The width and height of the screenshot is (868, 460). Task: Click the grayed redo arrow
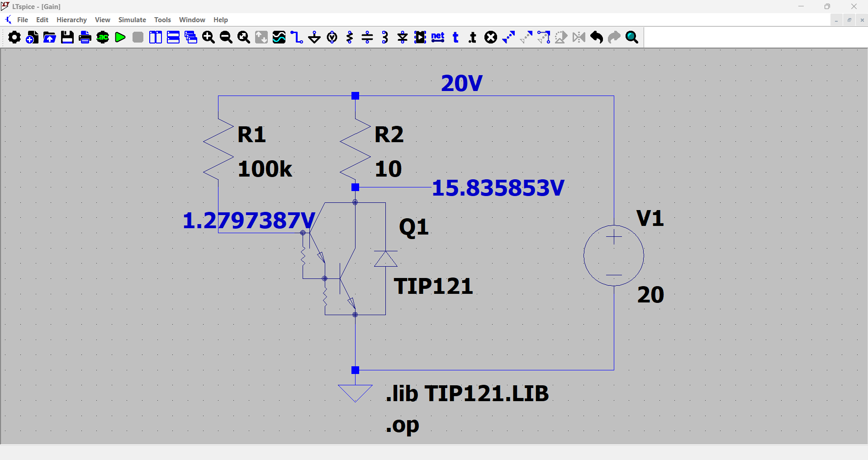[614, 37]
